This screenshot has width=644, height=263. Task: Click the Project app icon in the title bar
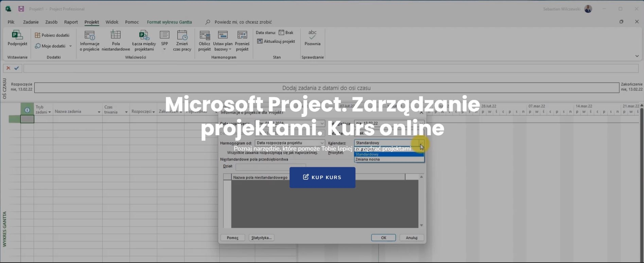pyautogui.click(x=8, y=9)
